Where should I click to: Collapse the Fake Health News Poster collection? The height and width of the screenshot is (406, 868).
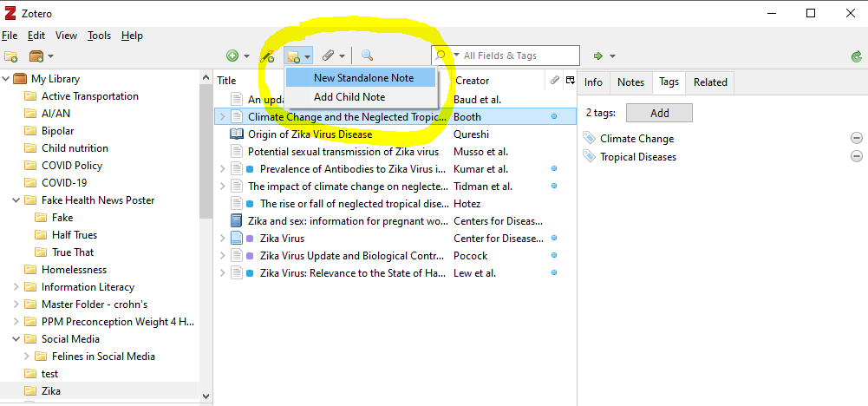[16, 200]
